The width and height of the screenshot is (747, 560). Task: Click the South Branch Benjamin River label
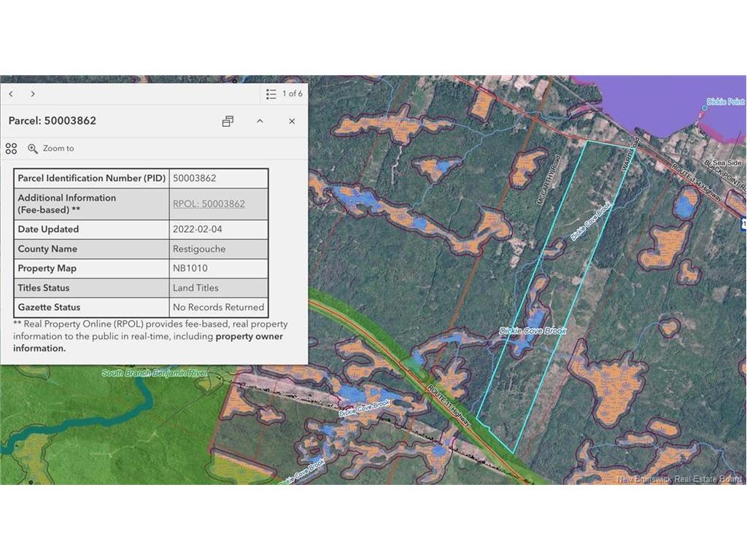click(155, 373)
